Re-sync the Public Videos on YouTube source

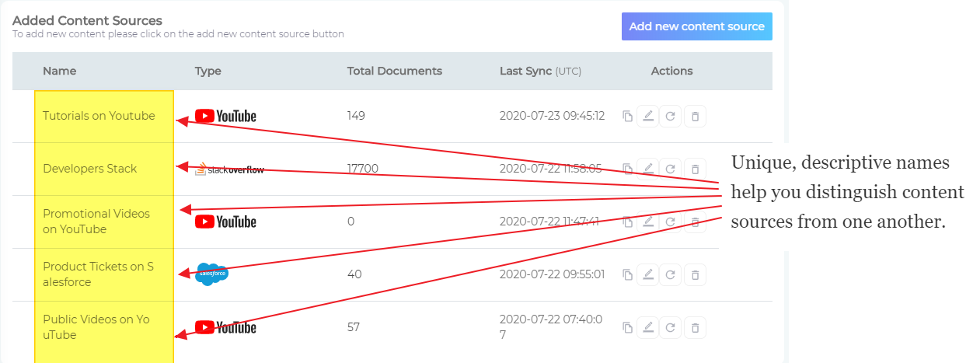point(670,327)
